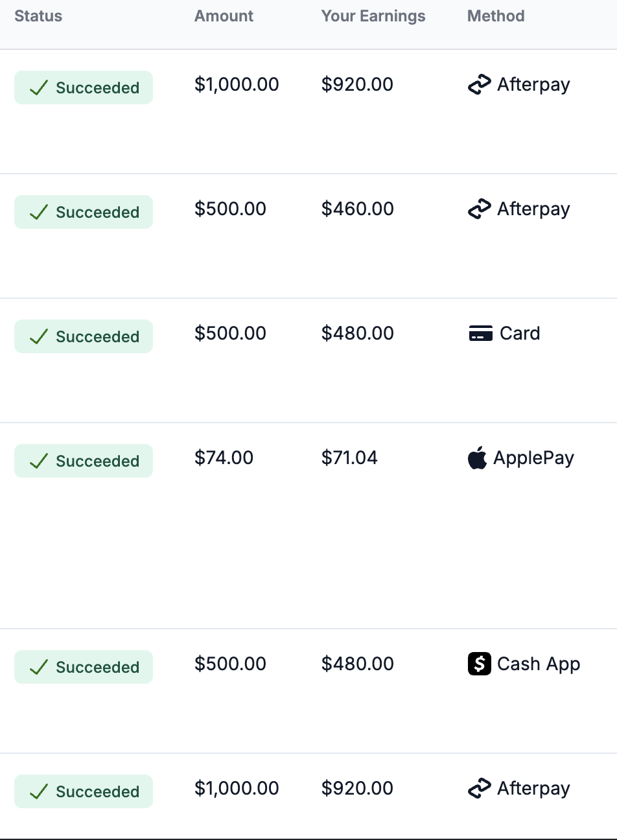Click the Card method label text

520,334
